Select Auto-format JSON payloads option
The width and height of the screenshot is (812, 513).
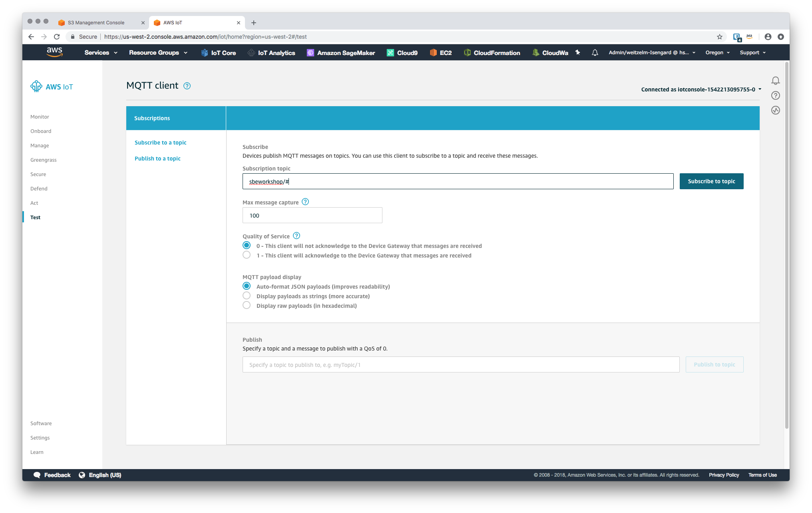point(247,286)
